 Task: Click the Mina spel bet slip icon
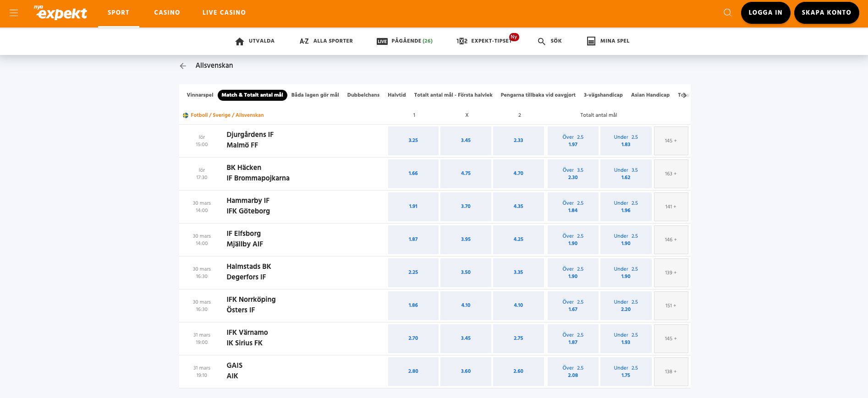pos(591,41)
